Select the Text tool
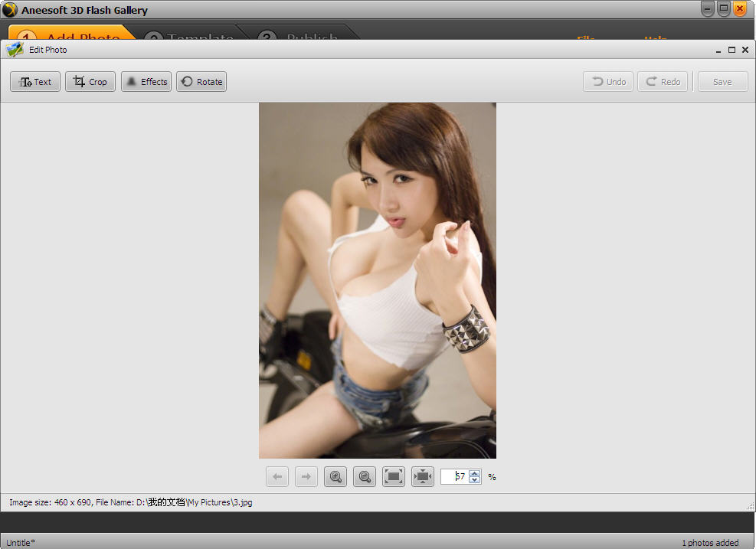This screenshot has width=756, height=549. click(35, 82)
